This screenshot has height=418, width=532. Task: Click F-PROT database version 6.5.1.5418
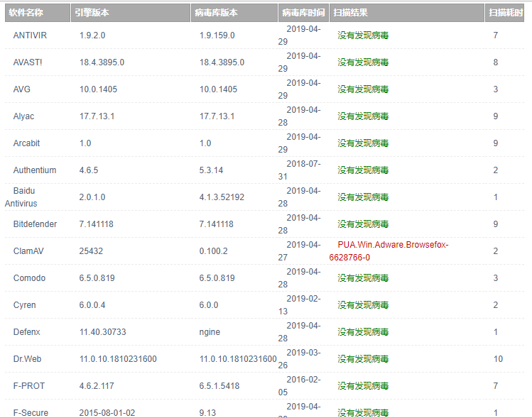[x=219, y=386]
